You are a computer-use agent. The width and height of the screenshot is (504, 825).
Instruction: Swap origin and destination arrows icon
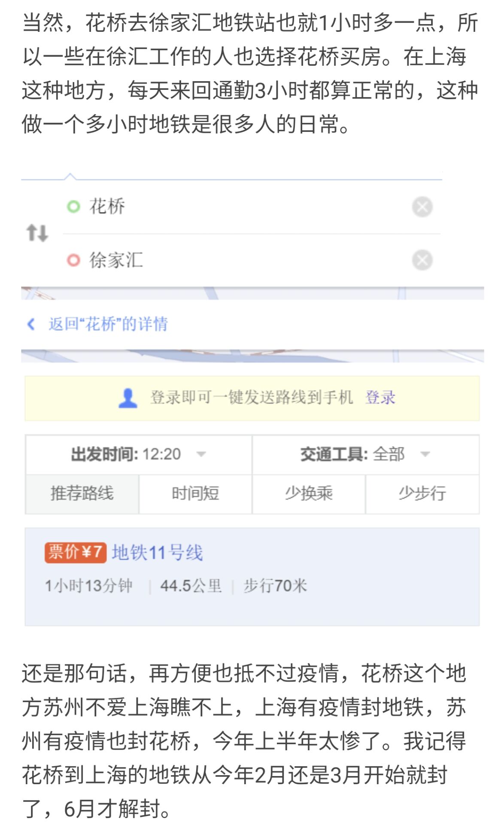pos(37,233)
